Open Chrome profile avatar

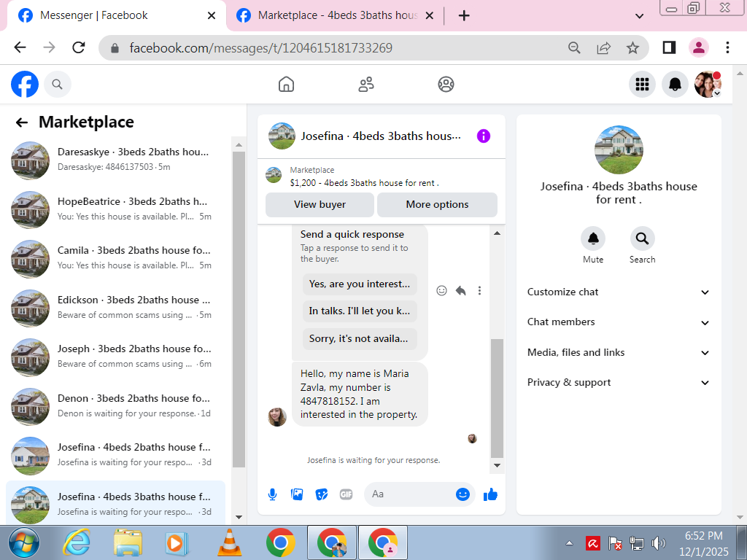698,47
